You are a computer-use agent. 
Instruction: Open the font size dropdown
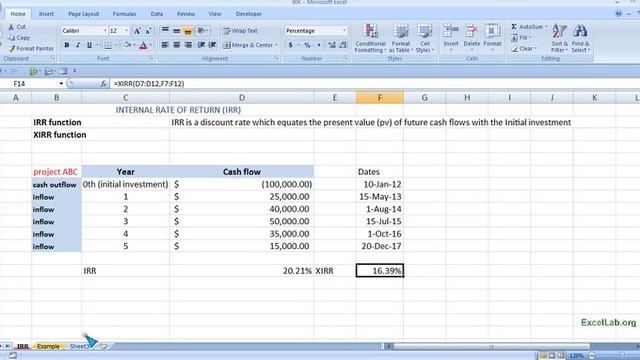[126, 31]
